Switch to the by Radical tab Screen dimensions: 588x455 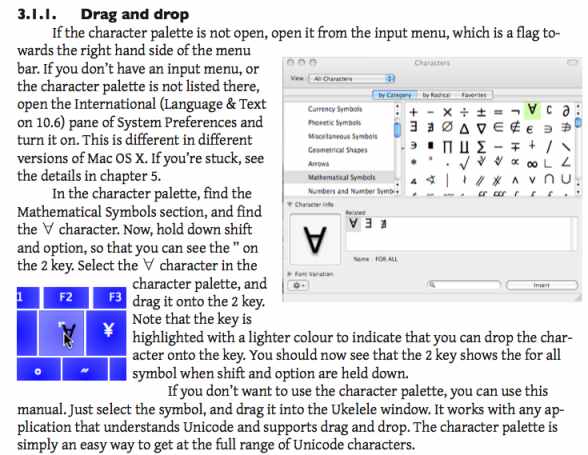(x=436, y=95)
